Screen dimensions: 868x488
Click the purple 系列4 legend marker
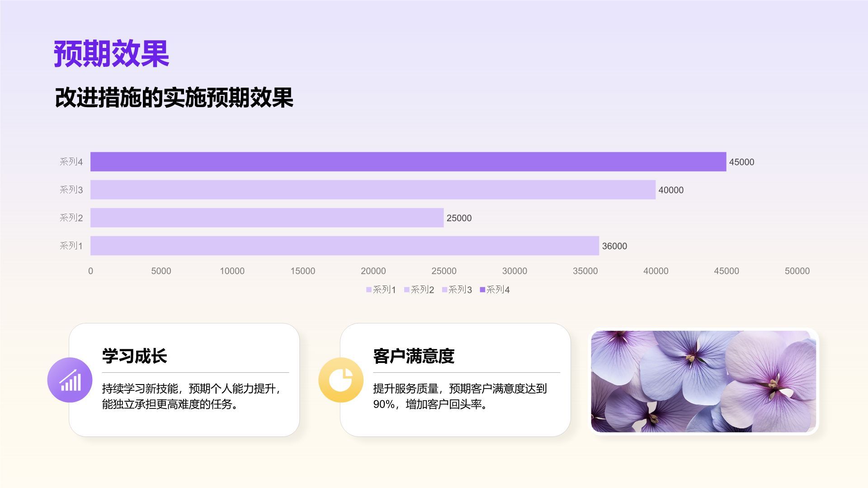point(483,289)
